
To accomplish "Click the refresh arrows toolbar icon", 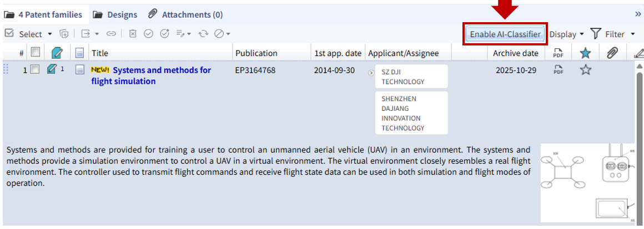I will click(203, 34).
